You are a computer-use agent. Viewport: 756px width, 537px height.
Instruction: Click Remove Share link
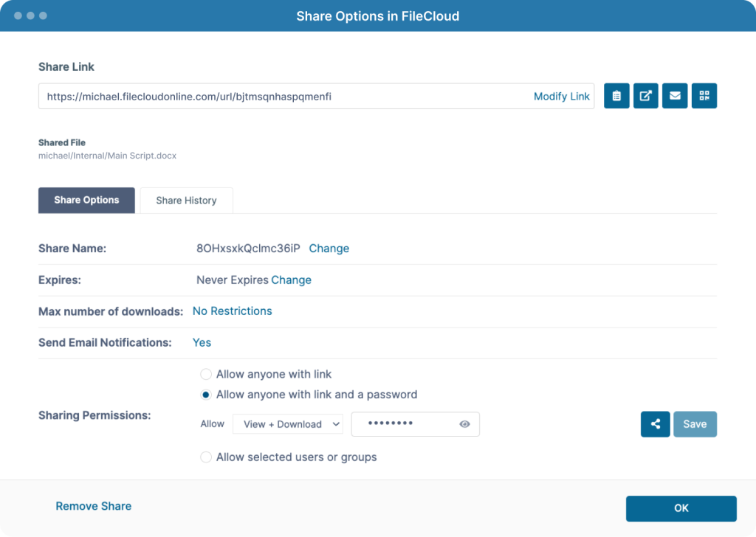click(x=94, y=506)
